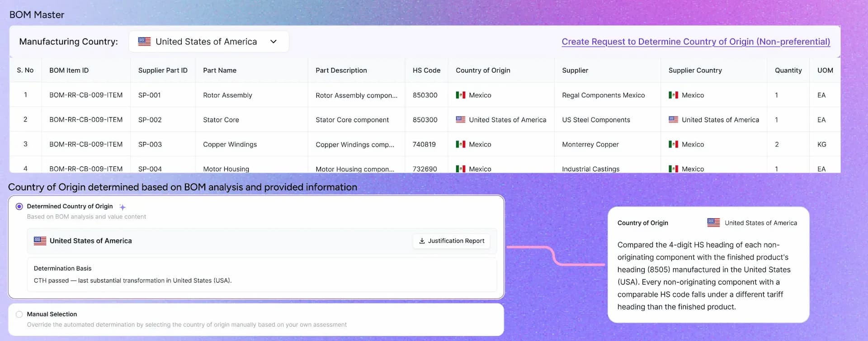
Task: Click the Determination Basis CTH passed text
Action: [132, 280]
